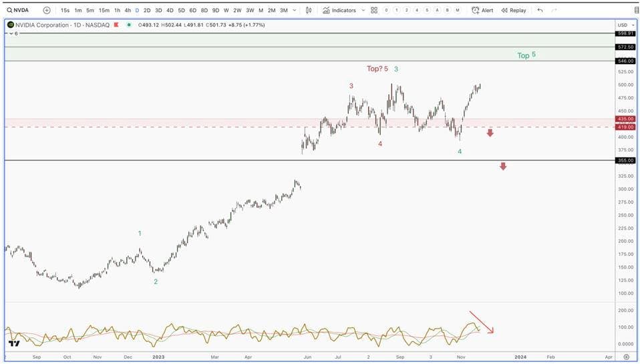
Task: Select the 9D timeframe
Action: 216,10
